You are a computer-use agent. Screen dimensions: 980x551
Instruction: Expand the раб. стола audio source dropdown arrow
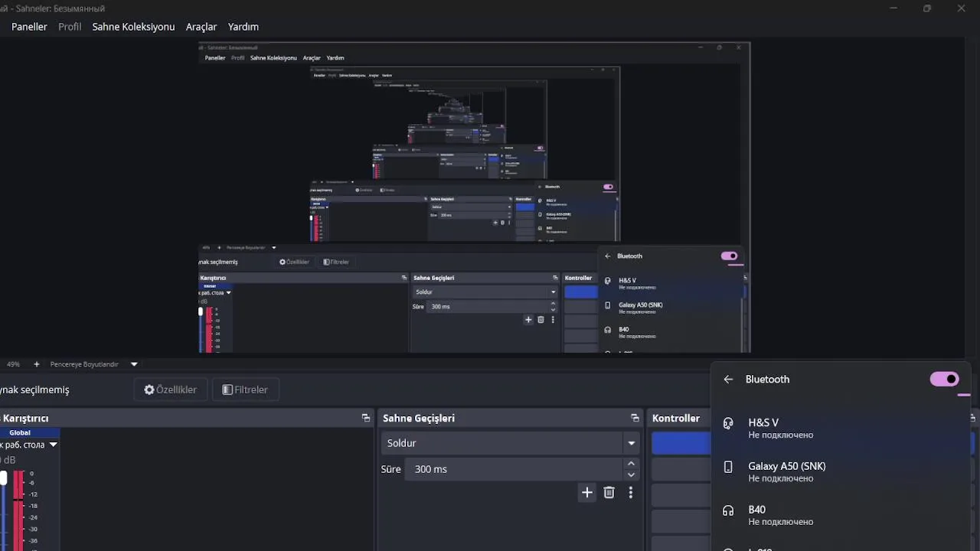tap(54, 445)
